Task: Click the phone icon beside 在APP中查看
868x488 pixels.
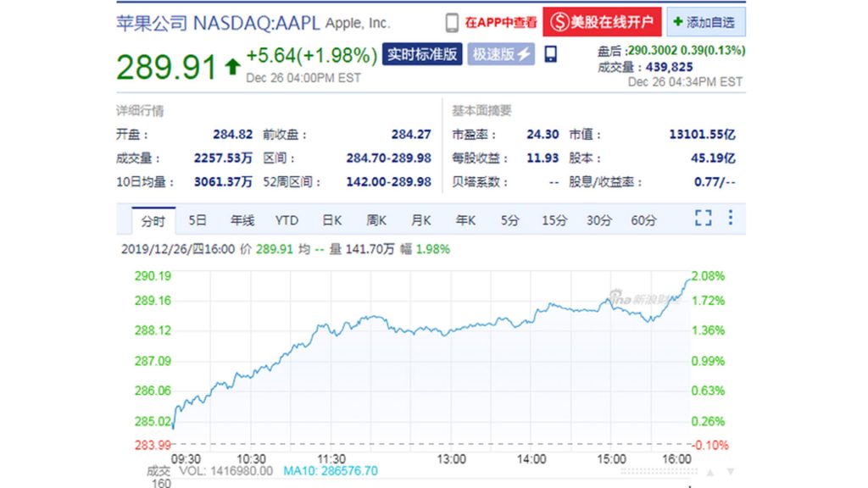Action: (452, 23)
